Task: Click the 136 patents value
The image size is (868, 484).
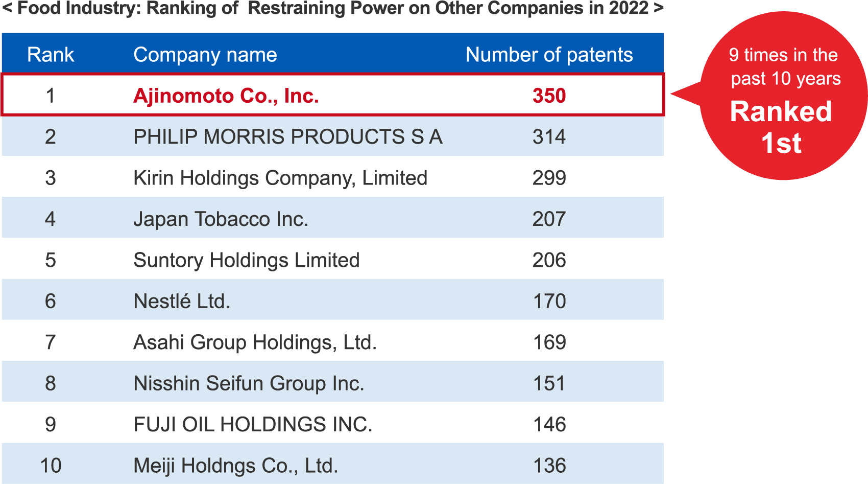Action: 549,465
